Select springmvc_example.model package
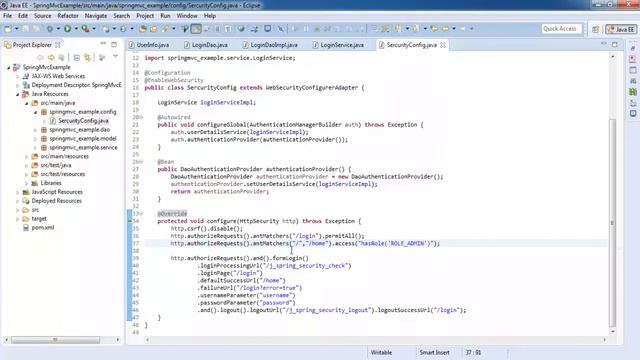This screenshot has height=360, width=640. coord(83,139)
